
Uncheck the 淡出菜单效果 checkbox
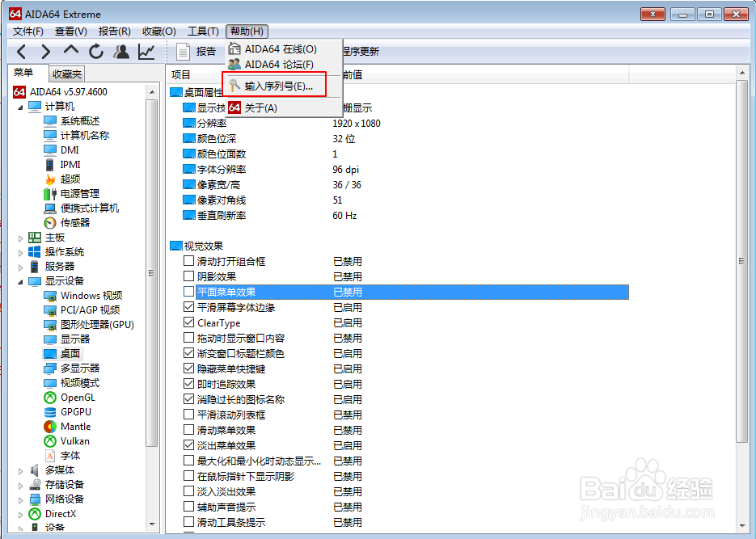pyautogui.click(x=188, y=445)
